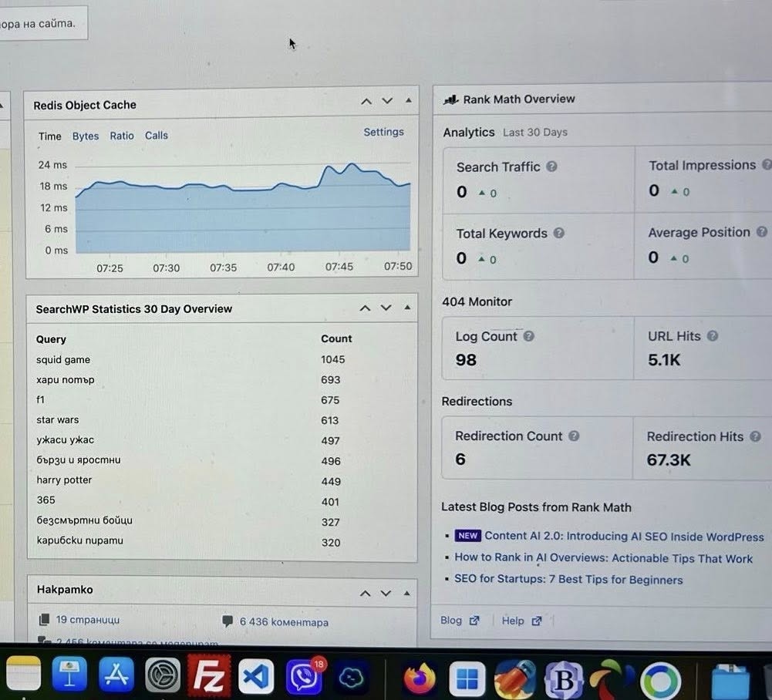
Task: Switch the Redis chart to Ratio
Action: coord(122,136)
